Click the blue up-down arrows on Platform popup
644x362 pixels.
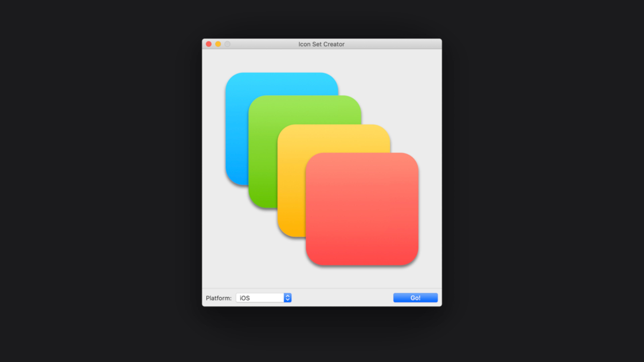(287, 298)
